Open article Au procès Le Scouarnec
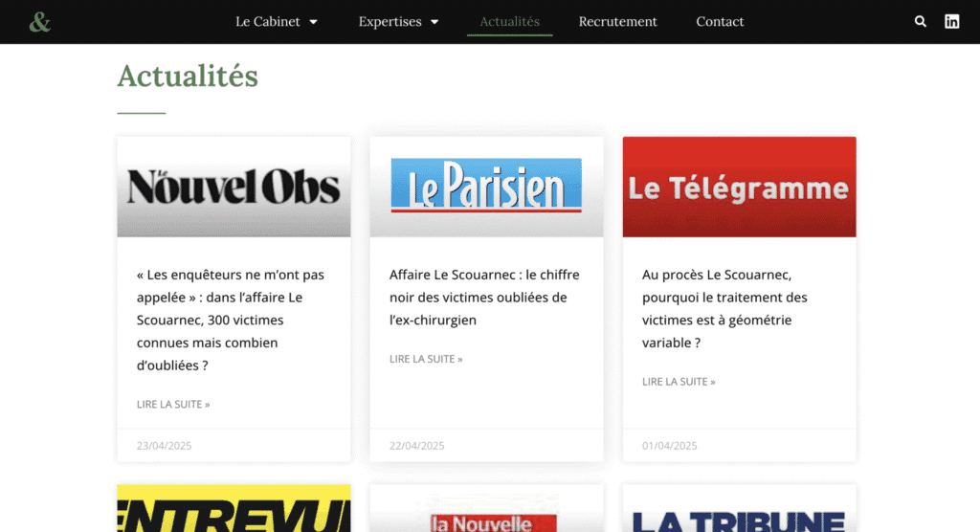Image resolution: width=980 pixels, height=532 pixels. point(725,308)
